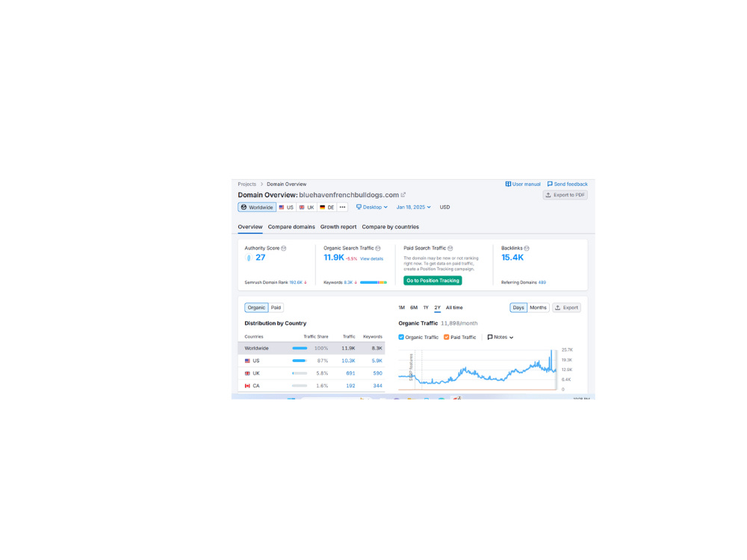Switch chart granularity to Days

518,308
